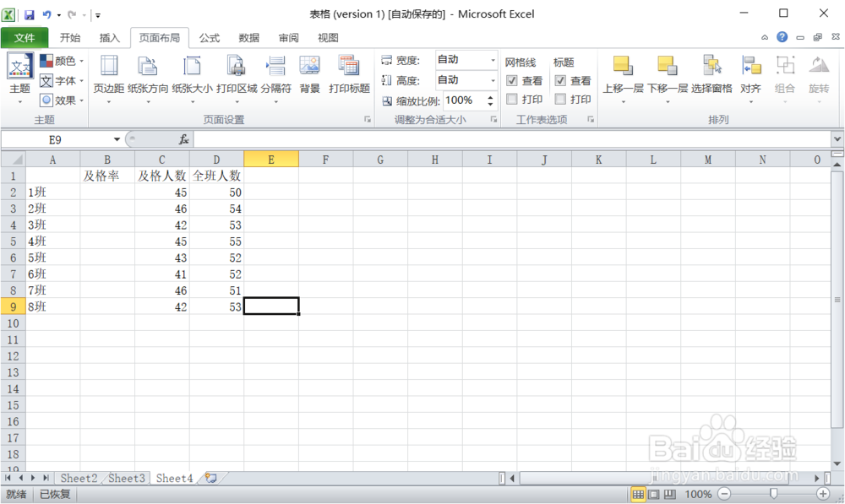845x504 pixels.
Task: Open Print Titles (打印标题) dialog
Action: point(349,74)
